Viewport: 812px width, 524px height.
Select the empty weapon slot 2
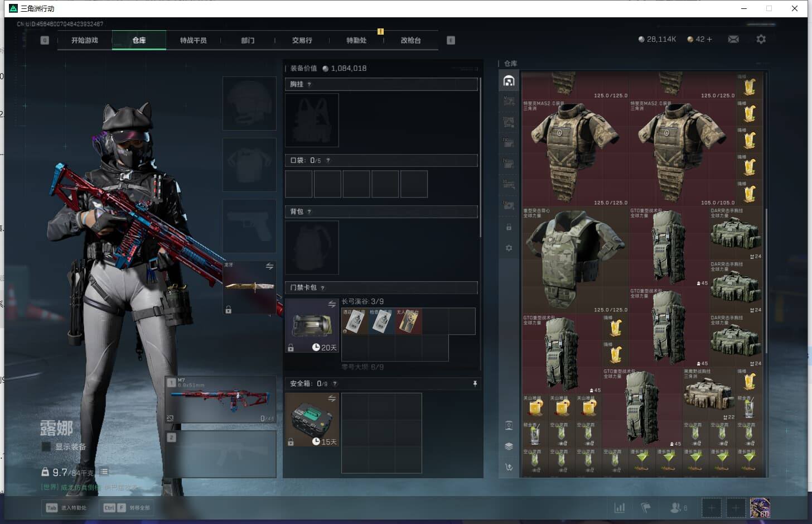pos(221,454)
